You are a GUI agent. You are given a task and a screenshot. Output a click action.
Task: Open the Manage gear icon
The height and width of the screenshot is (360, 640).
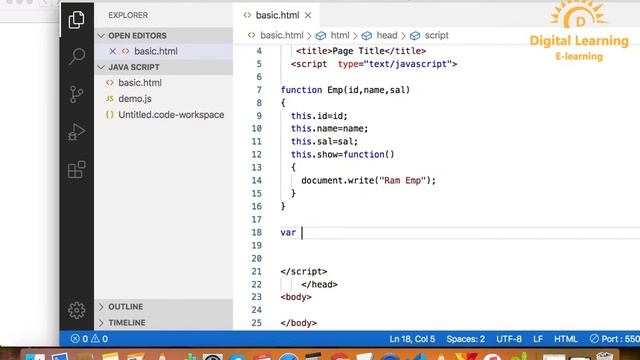76,311
